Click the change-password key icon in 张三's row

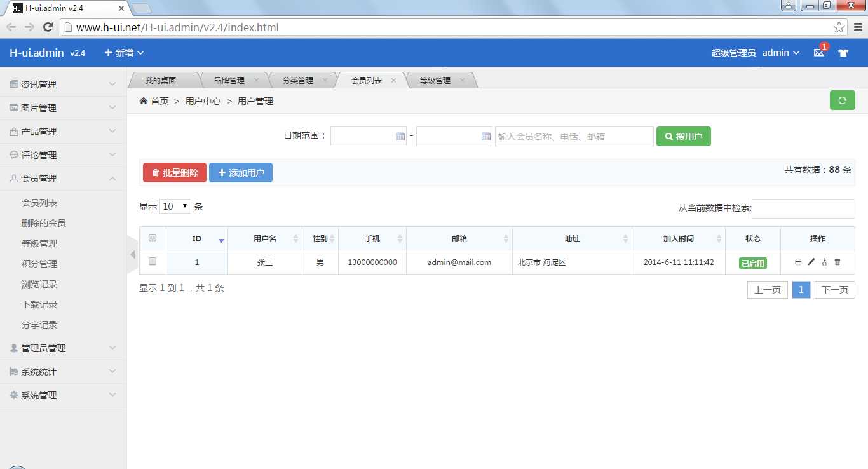click(x=824, y=262)
